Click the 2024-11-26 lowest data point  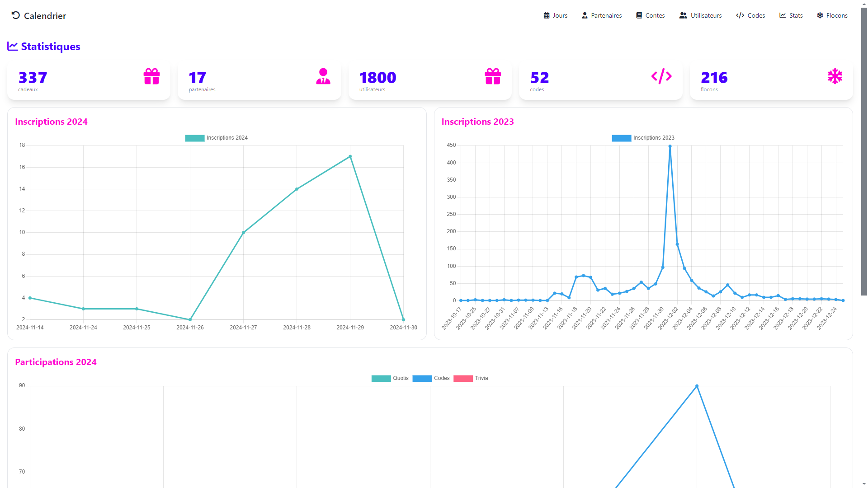click(x=190, y=320)
